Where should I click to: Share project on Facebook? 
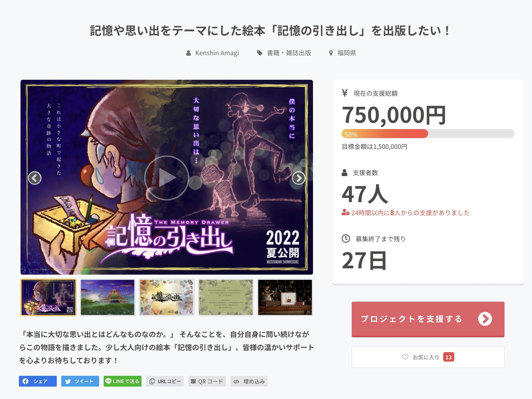[38, 381]
